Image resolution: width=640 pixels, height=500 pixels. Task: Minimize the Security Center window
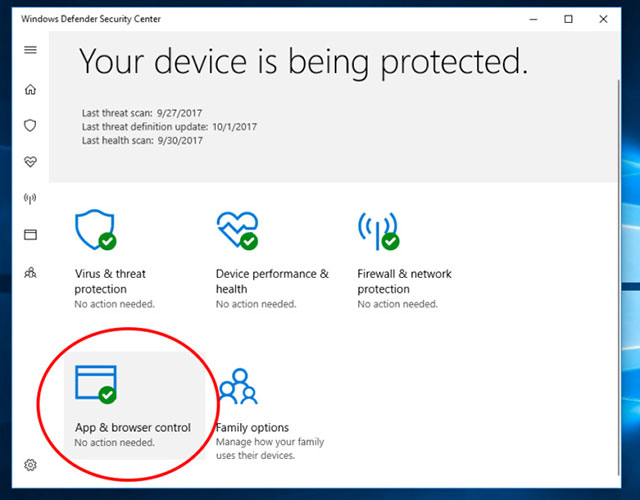coord(533,19)
